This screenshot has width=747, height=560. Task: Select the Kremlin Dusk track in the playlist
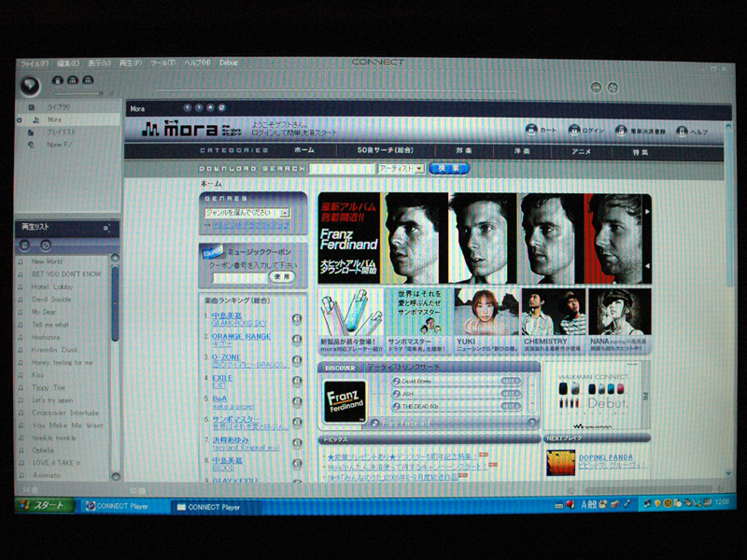(x=55, y=349)
